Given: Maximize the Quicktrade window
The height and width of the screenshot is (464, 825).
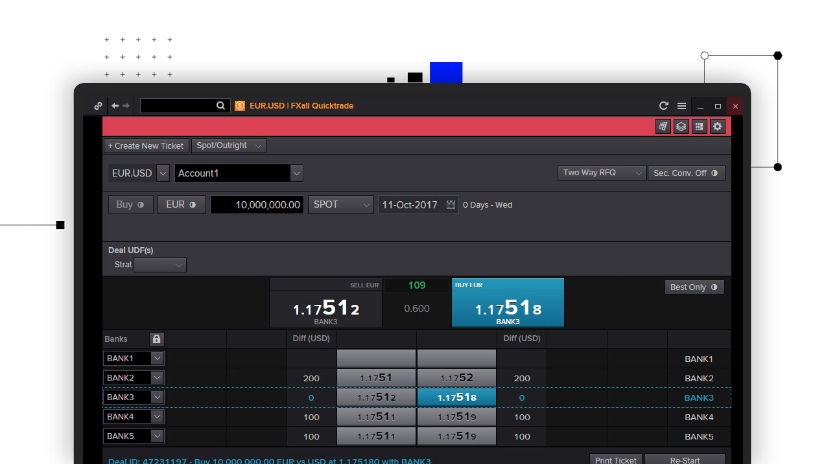Looking at the screenshot, I should coord(718,106).
